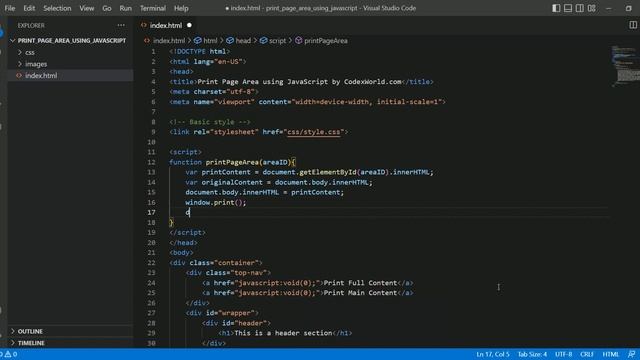Expand the OUTLINE section
Image resolution: width=640 pixels, height=360 pixels.
pos(30,331)
